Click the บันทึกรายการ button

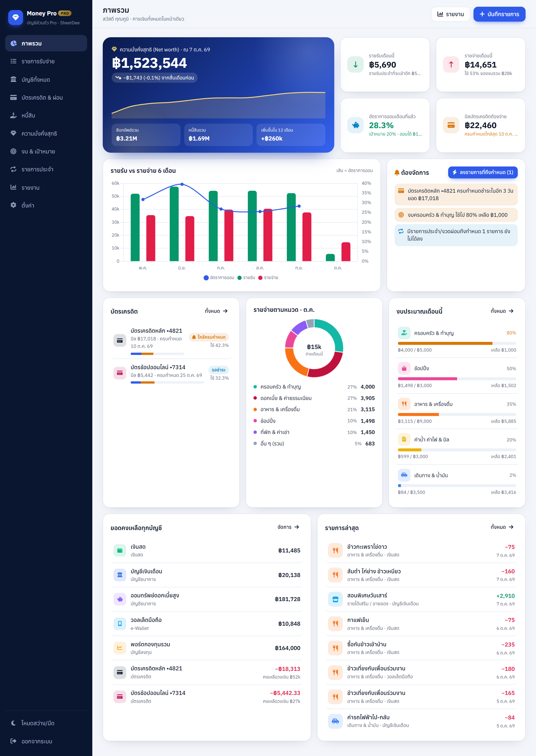[x=499, y=14]
